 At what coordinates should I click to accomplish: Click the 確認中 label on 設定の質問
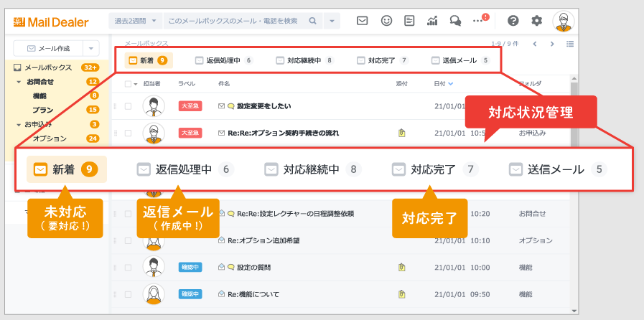[x=190, y=268]
